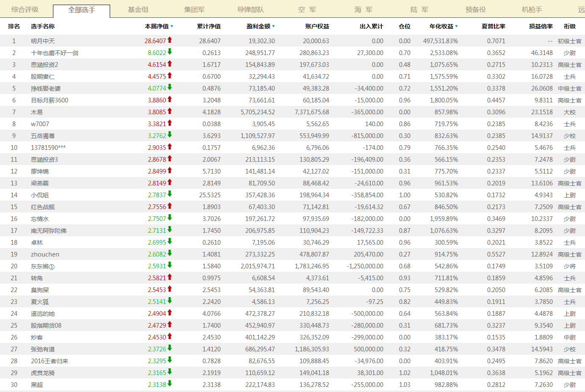Select player name 股指期货08
Image resolution: width=585 pixels, height=392 pixels.
46,326
